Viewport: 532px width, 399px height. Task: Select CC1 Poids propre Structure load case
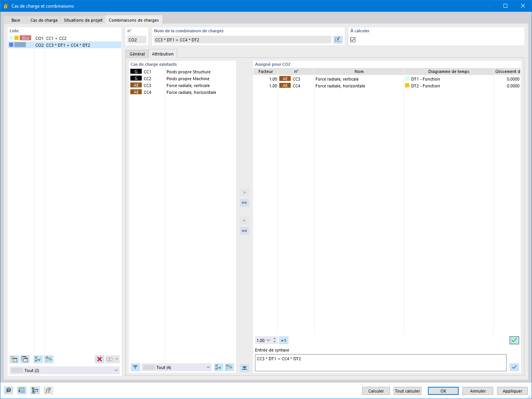pyautogui.click(x=182, y=72)
